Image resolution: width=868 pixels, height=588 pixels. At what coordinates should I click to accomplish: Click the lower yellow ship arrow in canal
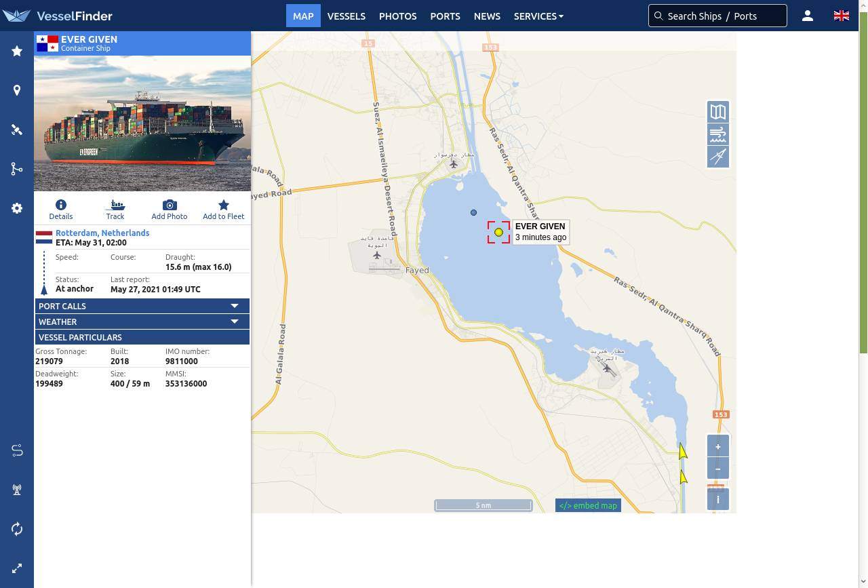click(x=684, y=477)
